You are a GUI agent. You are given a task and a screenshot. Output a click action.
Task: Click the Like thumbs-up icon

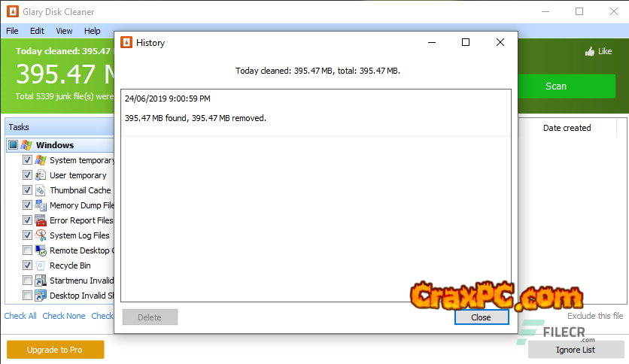pos(589,51)
